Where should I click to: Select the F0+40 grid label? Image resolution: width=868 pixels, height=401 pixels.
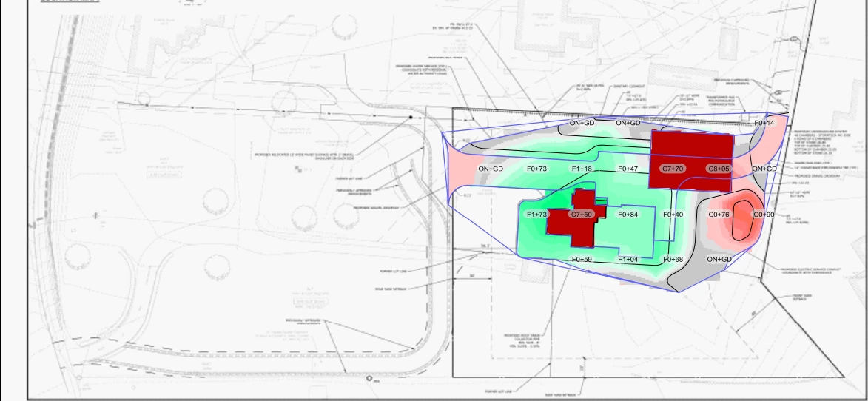click(x=673, y=214)
